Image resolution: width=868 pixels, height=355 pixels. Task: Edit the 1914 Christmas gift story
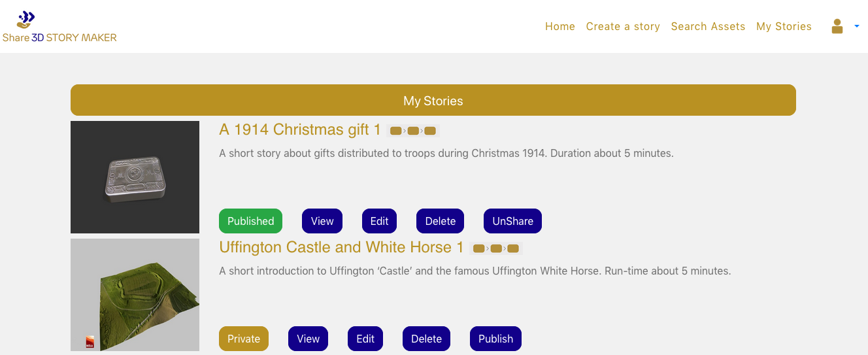pos(379,221)
